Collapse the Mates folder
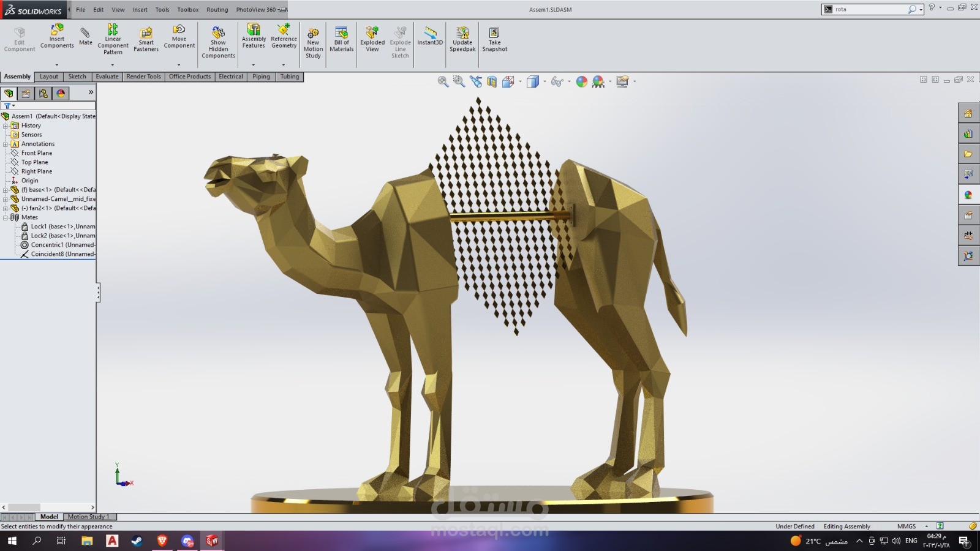This screenshot has height=551, width=980. (x=6, y=217)
